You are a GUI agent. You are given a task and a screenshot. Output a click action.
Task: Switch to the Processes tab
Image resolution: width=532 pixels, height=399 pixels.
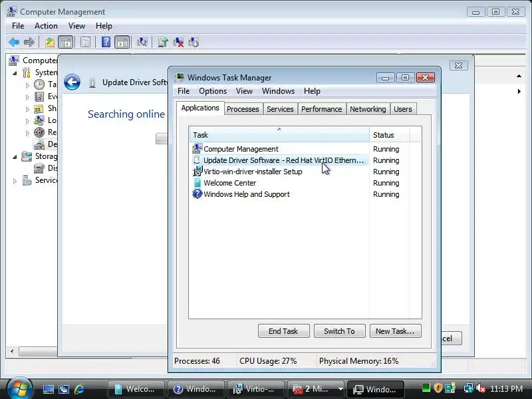243,109
